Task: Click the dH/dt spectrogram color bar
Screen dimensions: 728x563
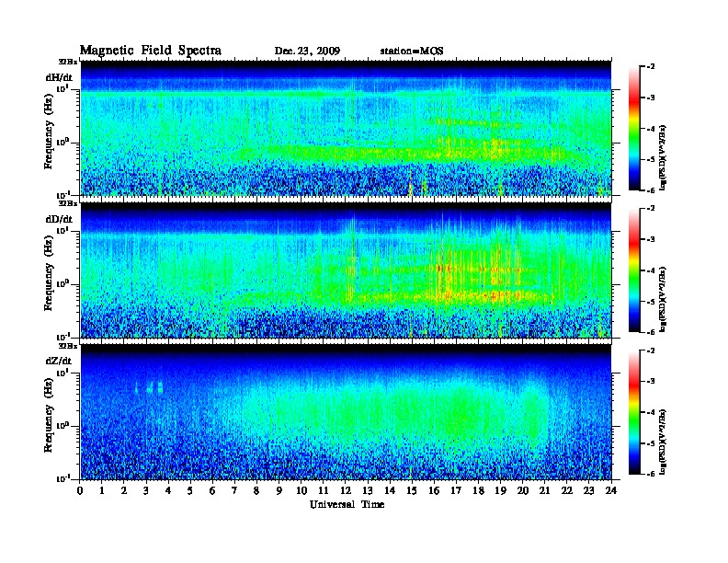Action: point(634,128)
